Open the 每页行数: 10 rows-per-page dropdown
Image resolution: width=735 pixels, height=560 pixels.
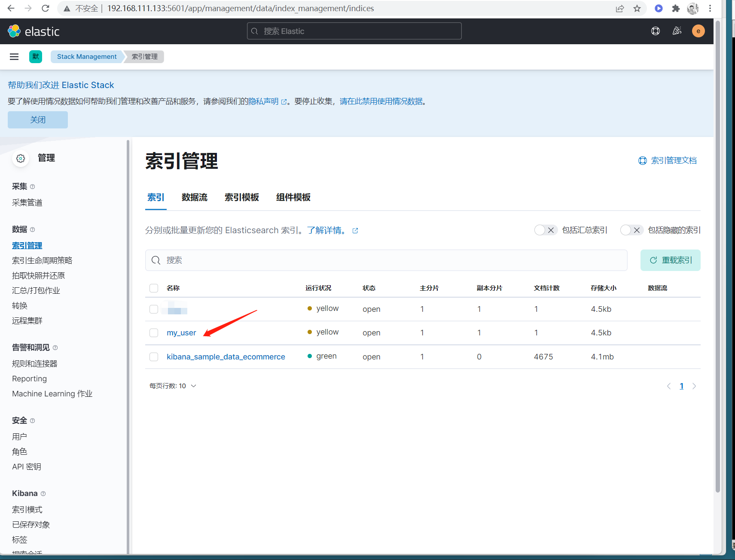tap(173, 386)
